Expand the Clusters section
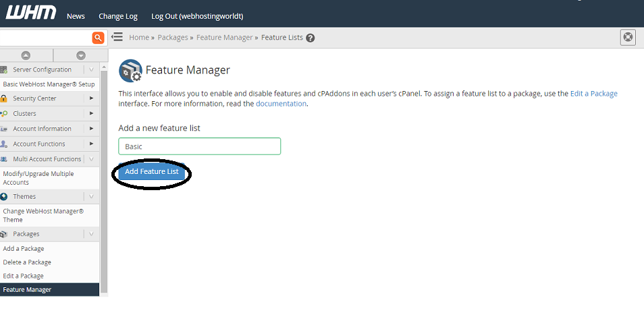The image size is (644, 323). tap(91, 113)
